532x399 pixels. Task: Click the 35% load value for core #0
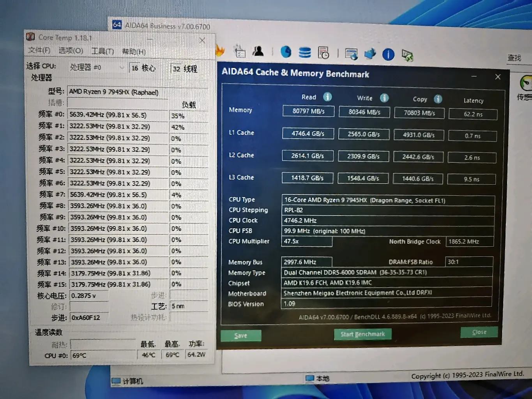click(x=189, y=116)
